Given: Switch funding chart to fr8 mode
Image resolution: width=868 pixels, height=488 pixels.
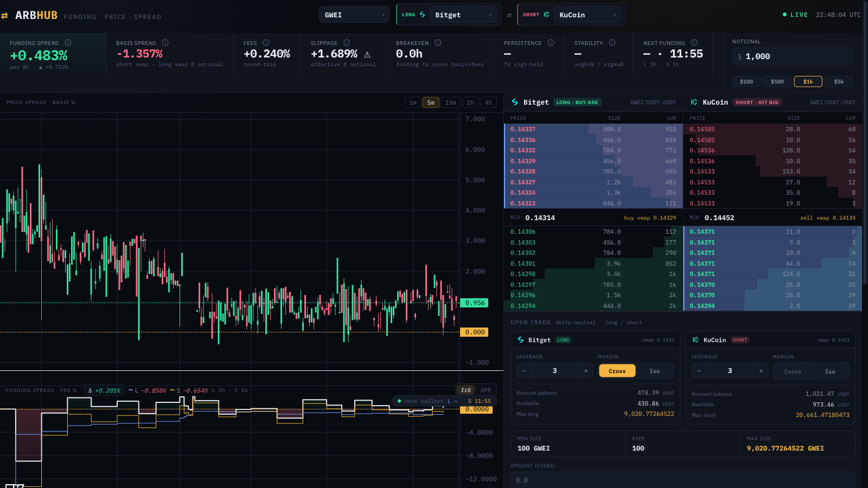Looking at the screenshot, I should coord(466,390).
